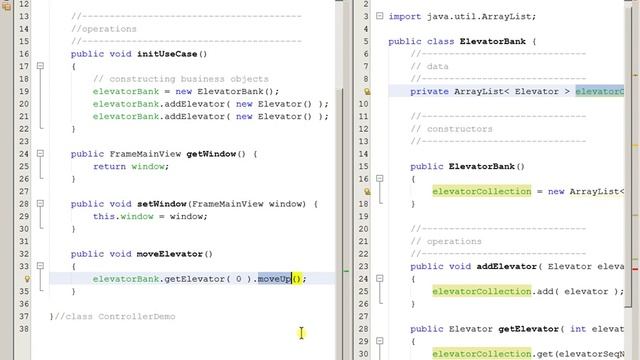Click 'this.window = window;' statement
640x360 pixels.
click(150, 216)
